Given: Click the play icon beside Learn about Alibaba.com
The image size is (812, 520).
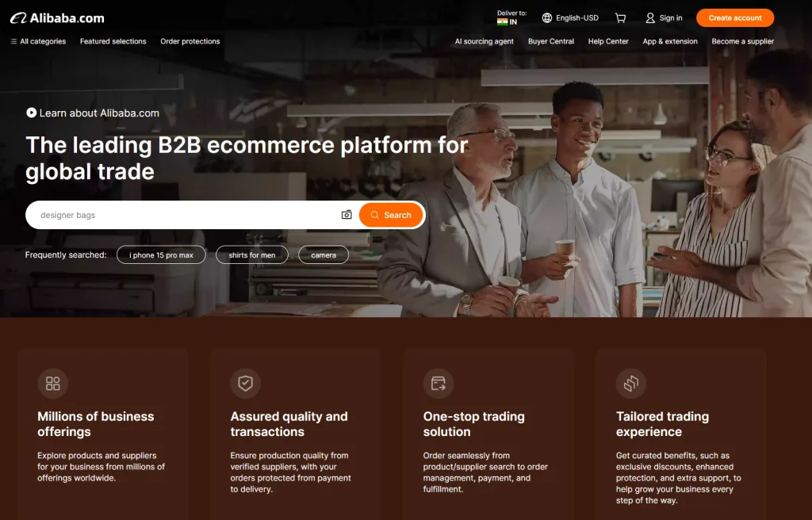Looking at the screenshot, I should coord(32,113).
